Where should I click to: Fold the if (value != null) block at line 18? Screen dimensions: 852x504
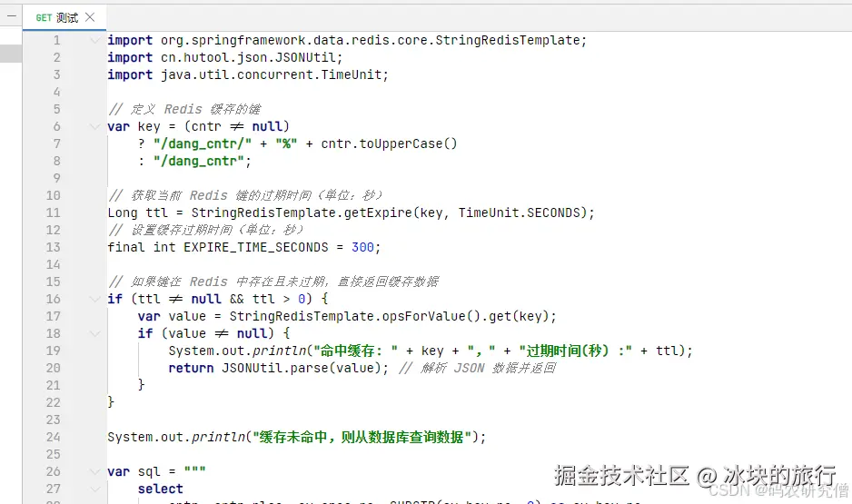[x=95, y=333]
